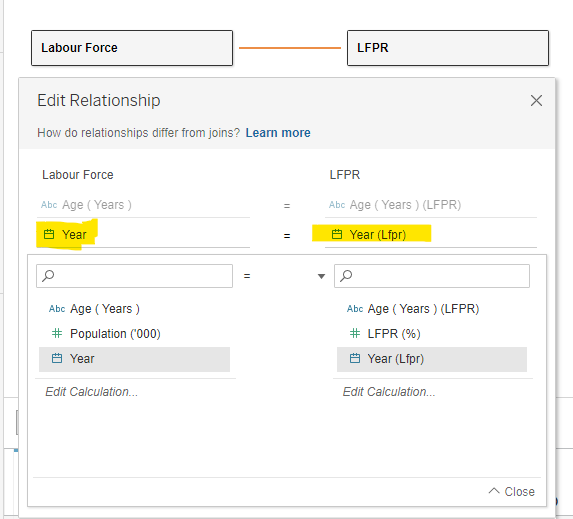This screenshot has height=519, width=573.
Task: Click green calendar icon of highlighted Year (Lfpr)
Action: pos(337,234)
